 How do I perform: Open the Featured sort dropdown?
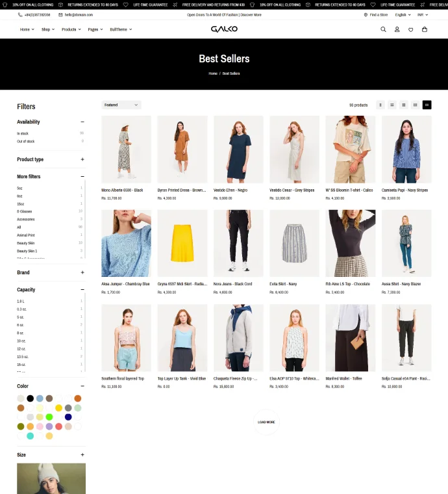click(121, 105)
